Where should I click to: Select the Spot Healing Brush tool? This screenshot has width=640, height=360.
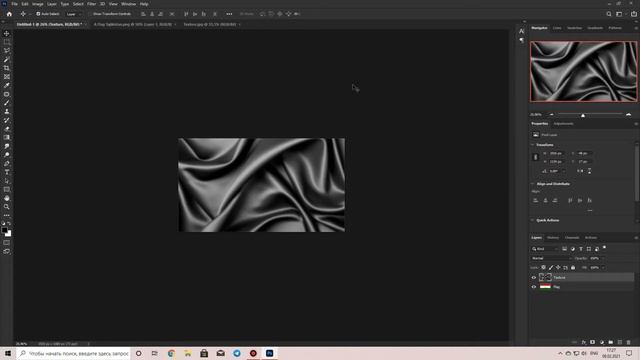[7, 94]
